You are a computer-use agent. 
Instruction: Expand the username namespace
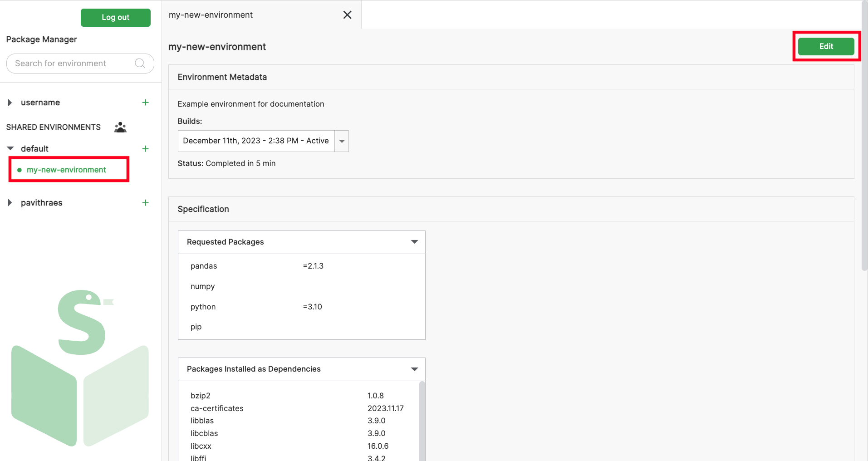click(10, 103)
